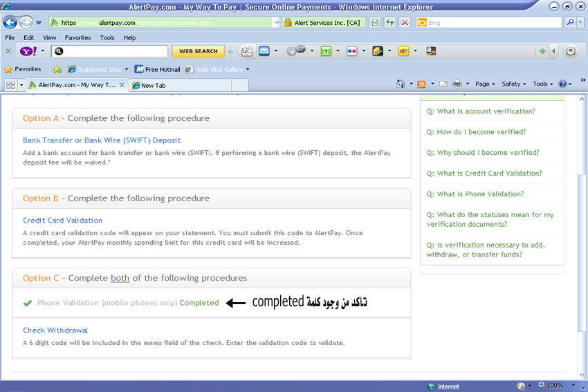Screen dimensions: 588x392
Task: Open the Safety dropdown menu
Action: click(x=514, y=84)
